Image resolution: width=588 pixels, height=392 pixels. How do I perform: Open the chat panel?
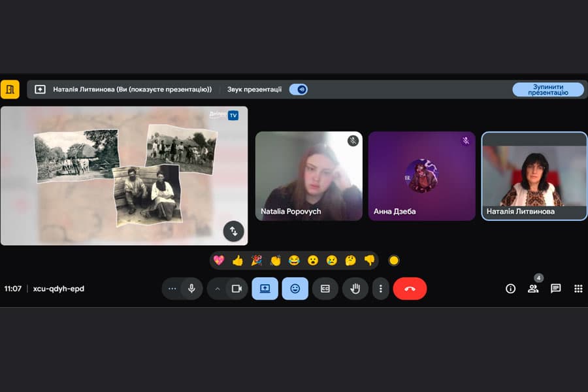(x=555, y=289)
